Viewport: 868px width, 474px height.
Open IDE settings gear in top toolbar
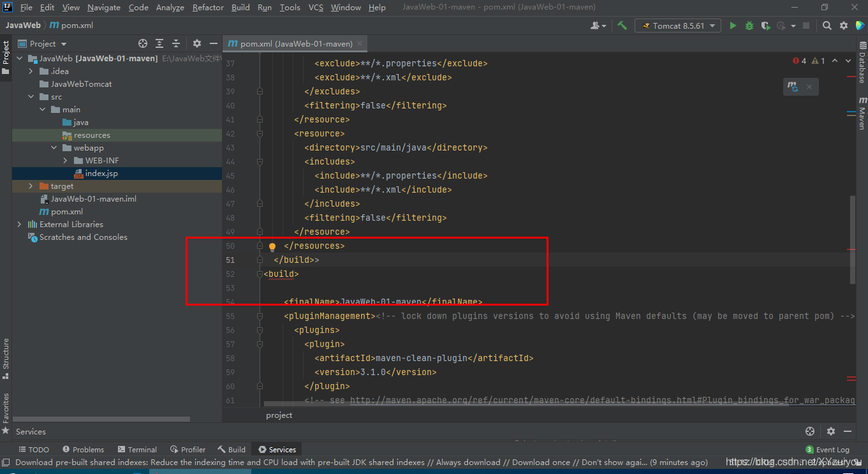(844, 26)
